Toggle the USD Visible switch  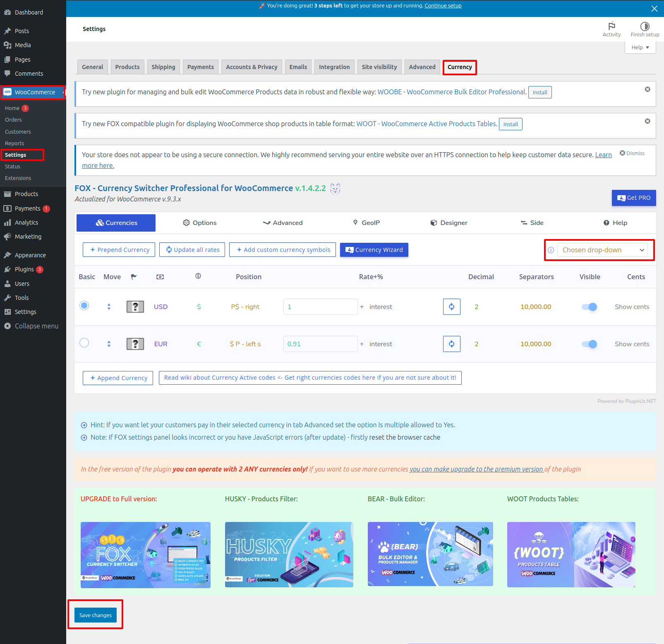click(x=589, y=306)
